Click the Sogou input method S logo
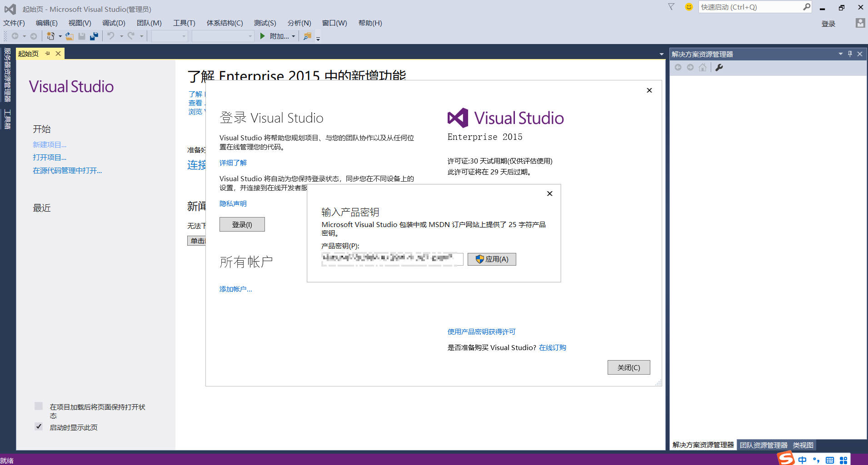This screenshot has height=465, width=868. (x=786, y=459)
